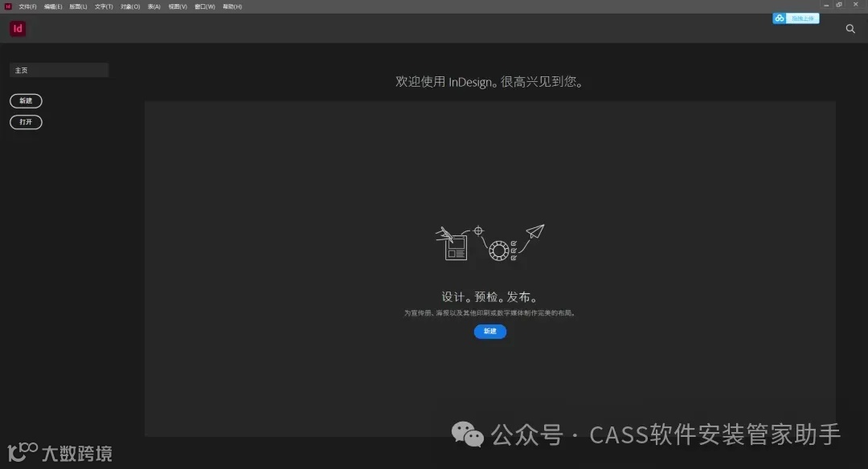This screenshot has height=469, width=868.
Task: Open the 视图(V) menu
Action: 178,6
